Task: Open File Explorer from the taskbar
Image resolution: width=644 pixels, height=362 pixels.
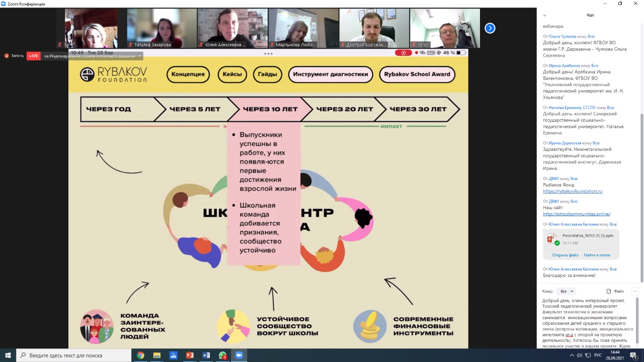Action: coord(157,355)
